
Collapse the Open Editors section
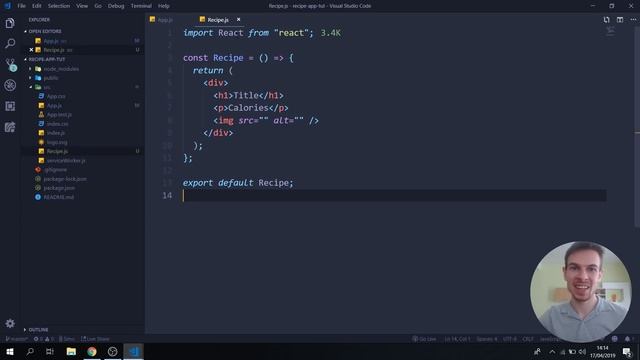click(x=43, y=31)
